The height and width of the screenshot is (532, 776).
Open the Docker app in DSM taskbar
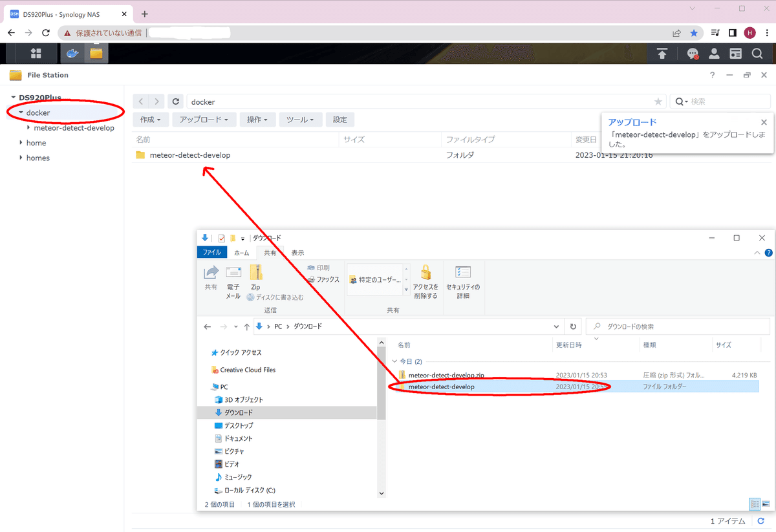tap(72, 54)
